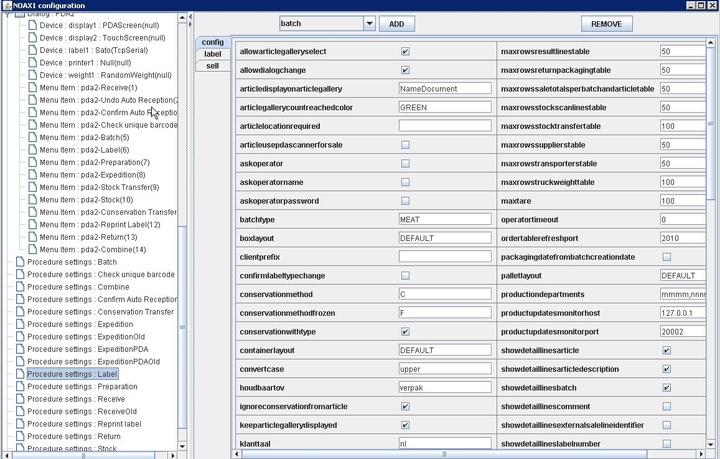
Task: Select Procedure settings : Conservation Transfer
Action: (x=101, y=312)
